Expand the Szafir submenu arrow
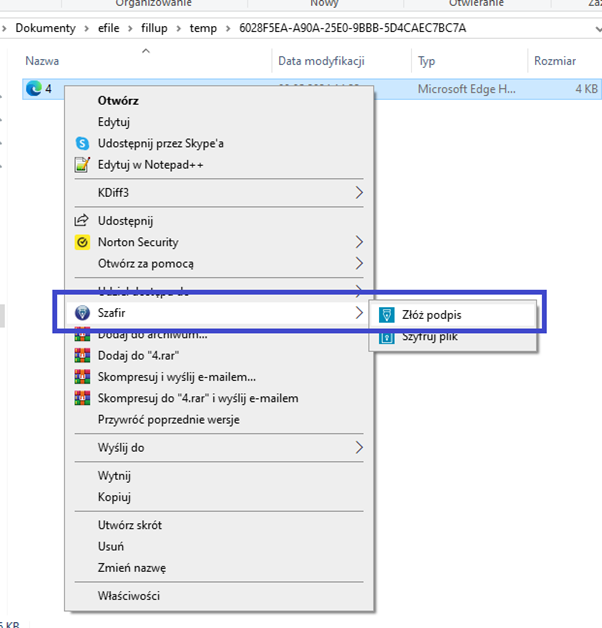Screen dimensions: 602x628 coord(359,312)
